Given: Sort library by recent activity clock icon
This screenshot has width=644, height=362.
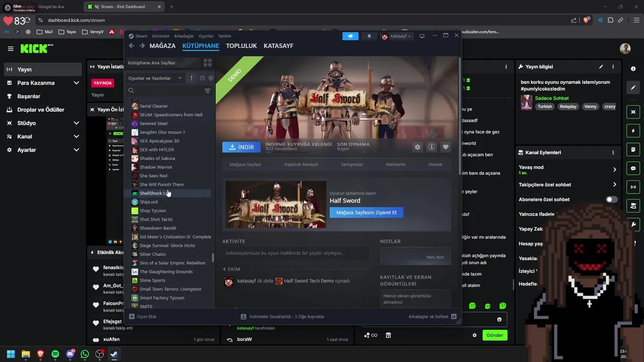Looking at the screenshot, I should [202, 78].
